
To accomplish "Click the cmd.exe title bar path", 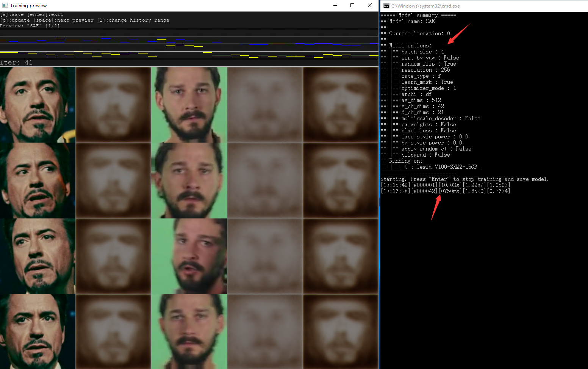I will click(425, 6).
